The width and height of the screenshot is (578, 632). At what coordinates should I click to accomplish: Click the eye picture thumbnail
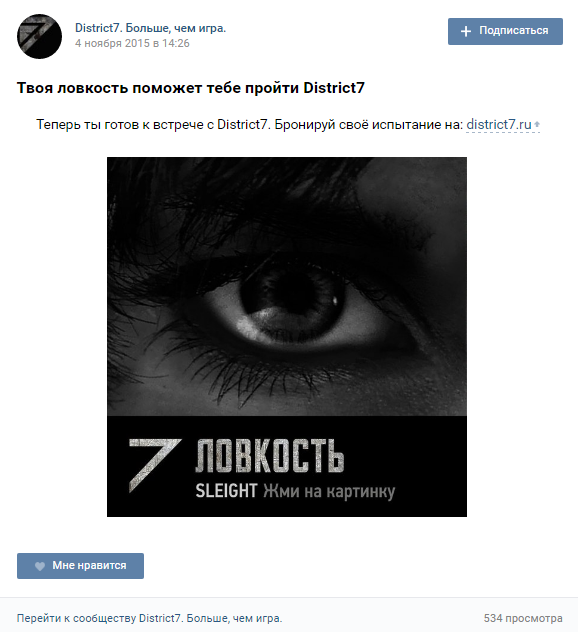point(287,337)
